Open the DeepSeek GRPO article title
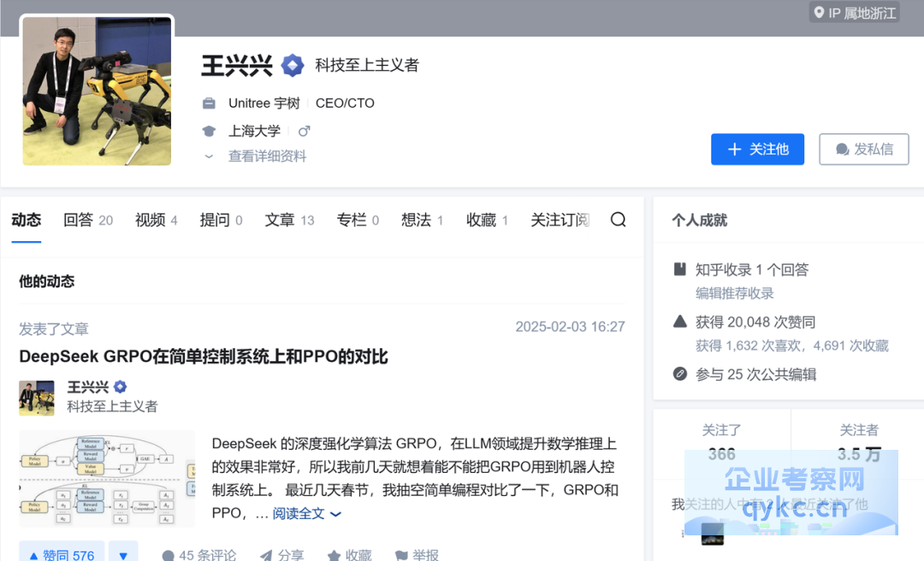Viewport: 924px width, 561px height. coord(204,357)
